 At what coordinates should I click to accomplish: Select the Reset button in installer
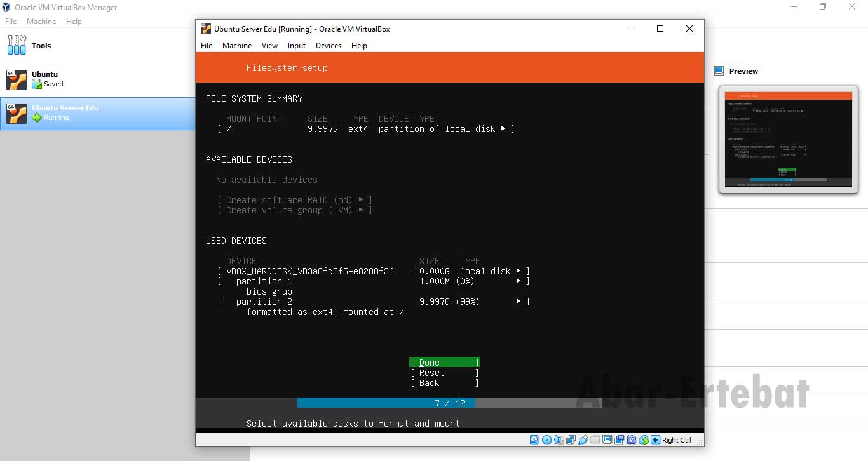445,373
